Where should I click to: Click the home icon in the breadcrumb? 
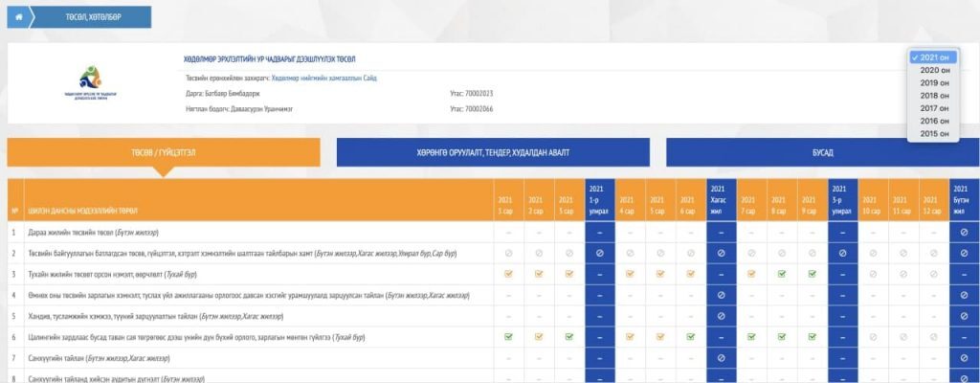point(17,16)
